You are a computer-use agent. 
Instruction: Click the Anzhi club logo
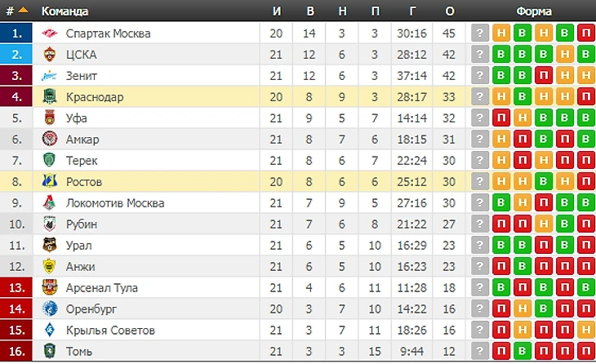[x=49, y=266]
